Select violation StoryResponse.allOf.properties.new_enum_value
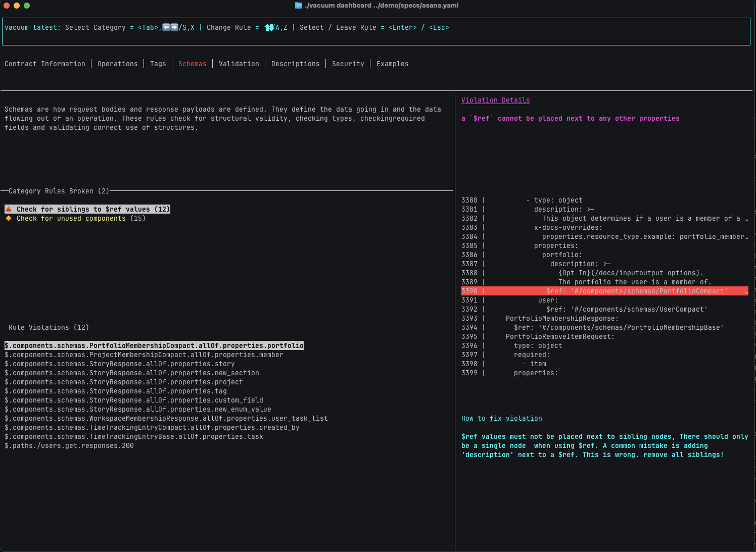This screenshot has height=552, width=756. coord(138,409)
